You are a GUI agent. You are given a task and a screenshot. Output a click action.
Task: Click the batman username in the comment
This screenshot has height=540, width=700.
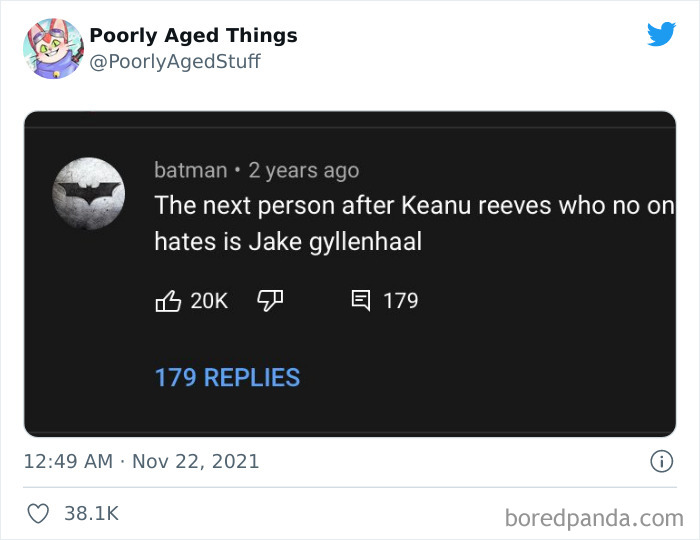190,170
